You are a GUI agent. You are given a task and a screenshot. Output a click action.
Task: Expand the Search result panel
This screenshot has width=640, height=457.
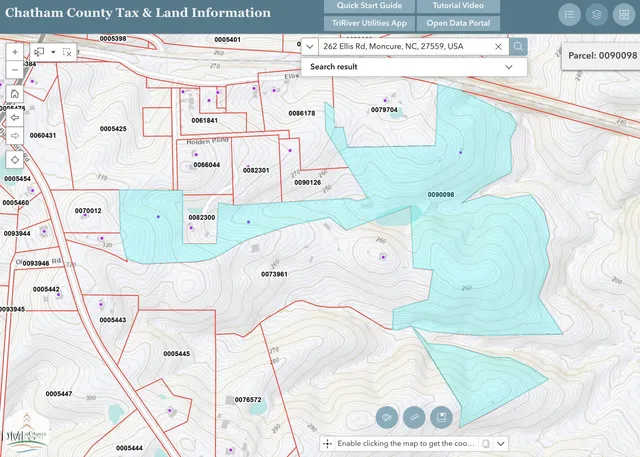[509, 67]
